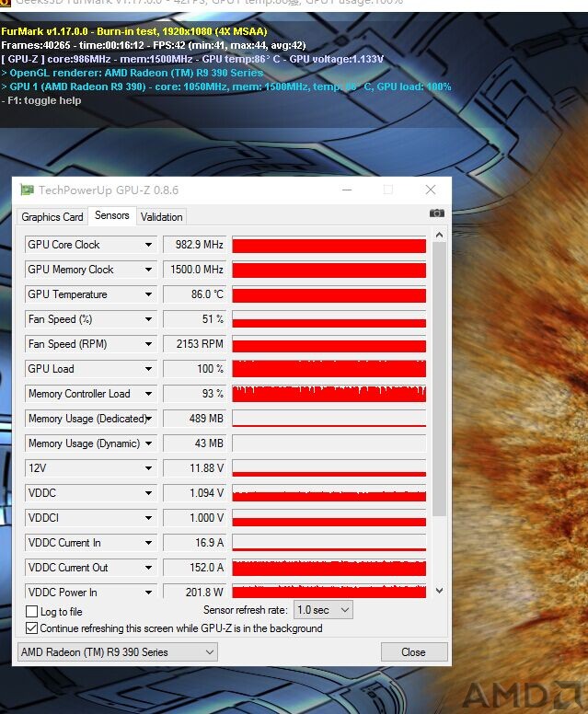Select the Sensors tab
Viewport: 588px width, 714px height.
click(111, 215)
